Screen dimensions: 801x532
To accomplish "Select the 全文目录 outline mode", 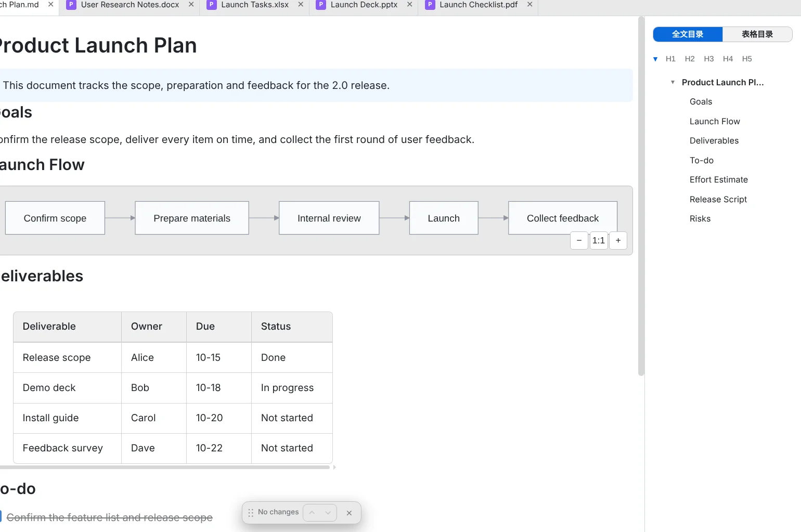I will 688,34.
